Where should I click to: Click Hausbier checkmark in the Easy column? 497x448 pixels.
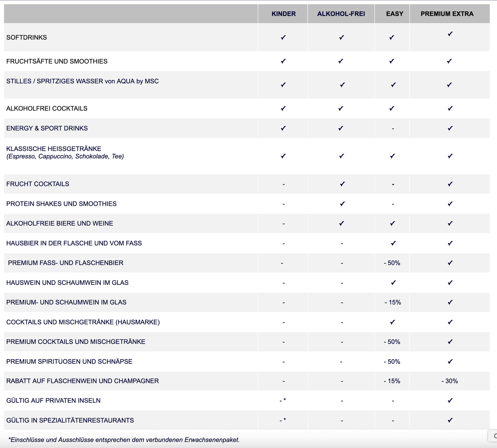tap(393, 243)
